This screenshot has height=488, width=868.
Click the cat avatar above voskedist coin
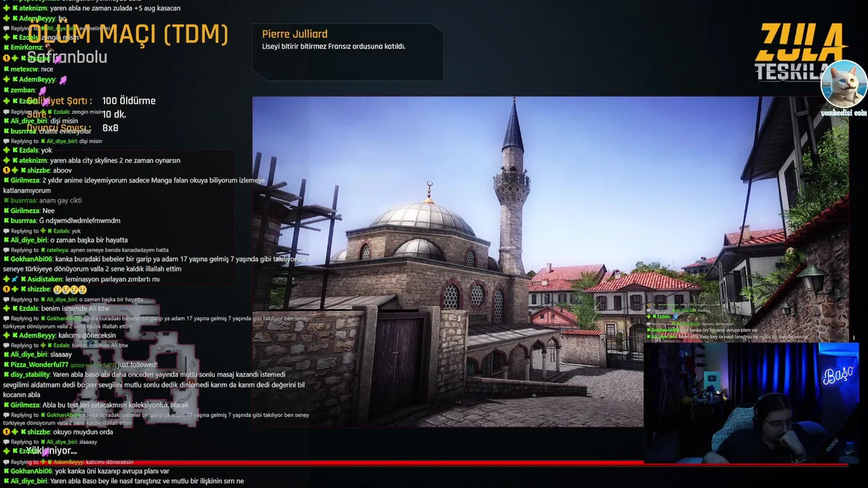[x=844, y=84]
